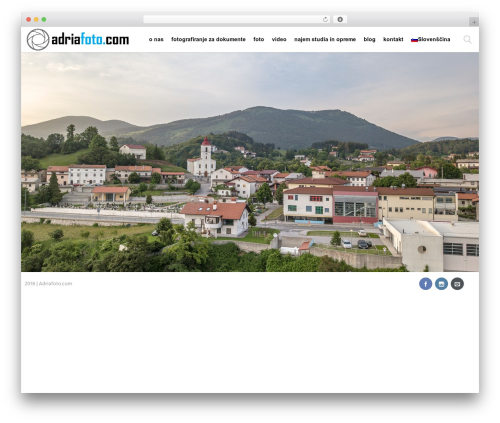Click the email envelope icon
This screenshot has width=500, height=423.
click(457, 284)
